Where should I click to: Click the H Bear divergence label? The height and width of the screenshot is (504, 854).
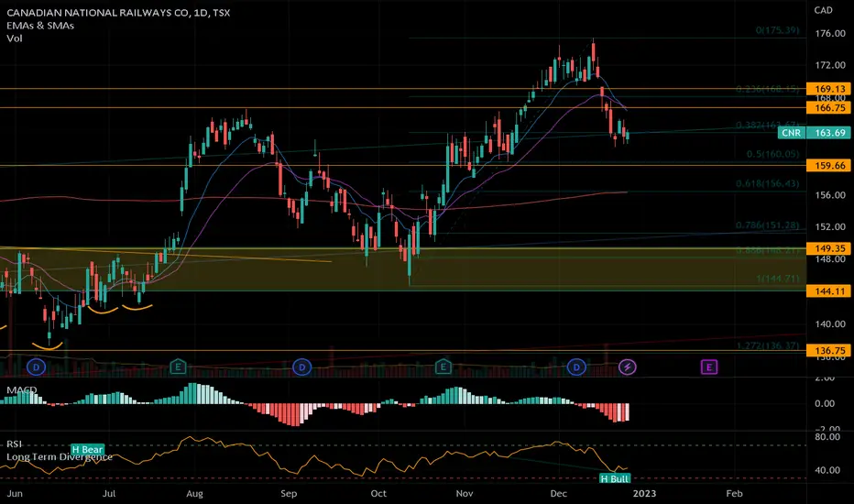click(x=87, y=450)
